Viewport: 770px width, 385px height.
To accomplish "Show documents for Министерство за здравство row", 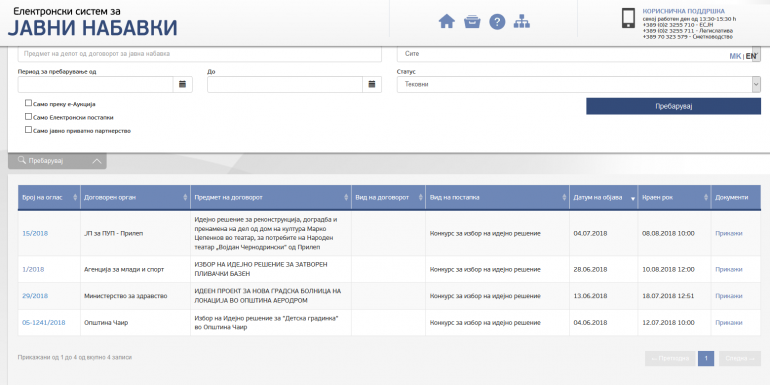I will coord(729,296).
